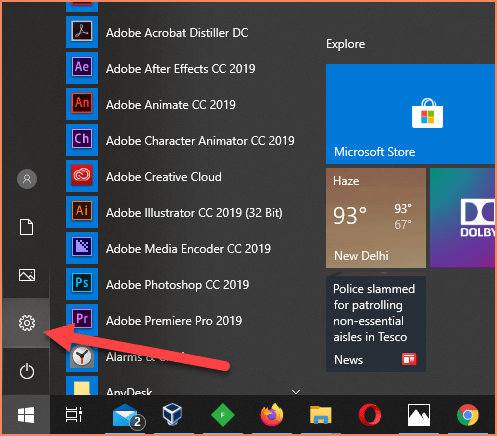Launch Photoshop via Ps icon
The image size is (497, 436).
(x=82, y=284)
